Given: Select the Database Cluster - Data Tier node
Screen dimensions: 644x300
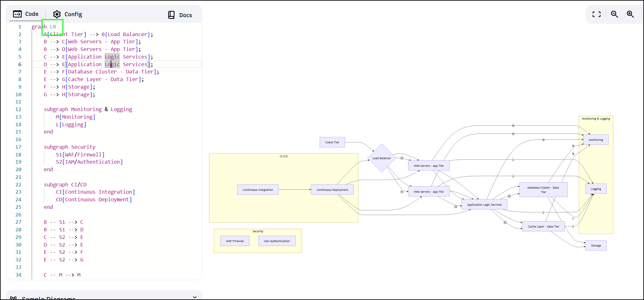Looking at the screenshot, I should click(x=543, y=190).
